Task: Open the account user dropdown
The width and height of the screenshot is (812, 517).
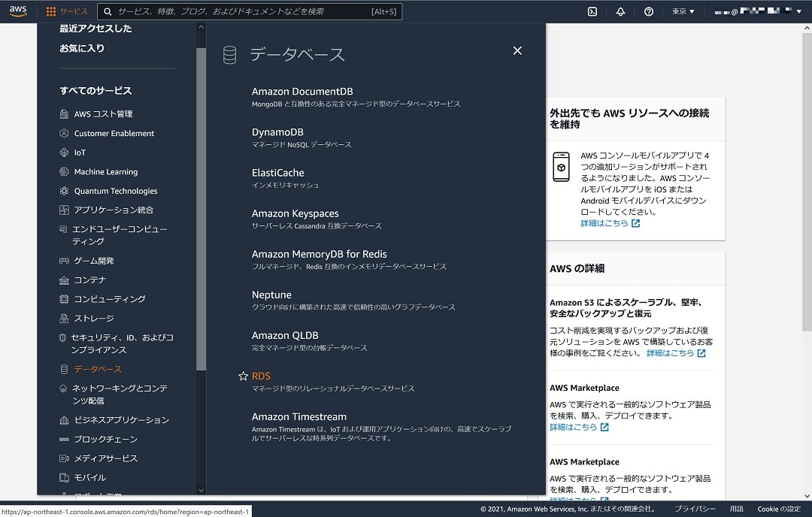Action: click(758, 11)
